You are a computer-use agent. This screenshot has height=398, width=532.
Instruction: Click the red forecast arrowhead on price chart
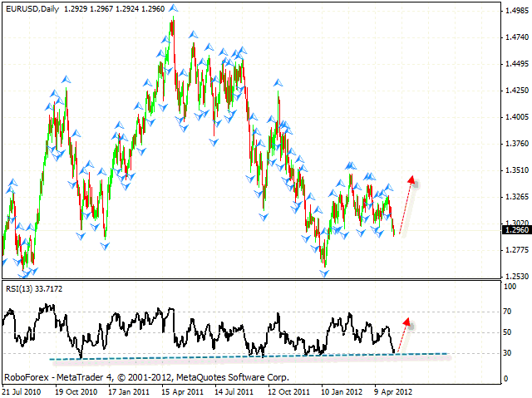(x=411, y=179)
